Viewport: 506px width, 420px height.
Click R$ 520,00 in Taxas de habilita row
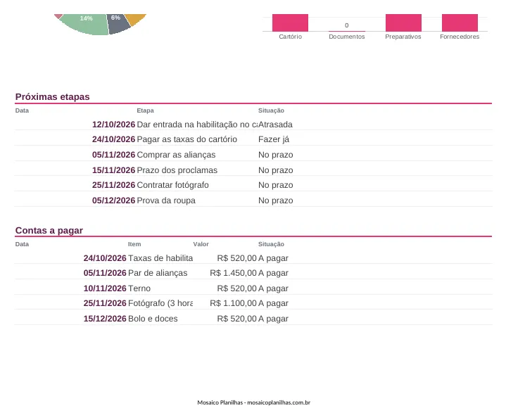tap(236, 258)
